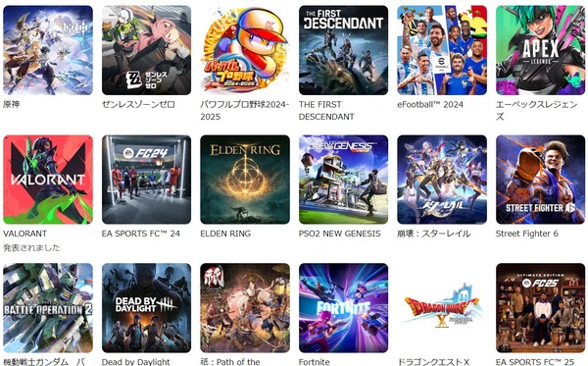Viewport: 588px width, 366px height.
Task: Open the Battle Operation 2 Gundam cover
Action: pos(48,308)
